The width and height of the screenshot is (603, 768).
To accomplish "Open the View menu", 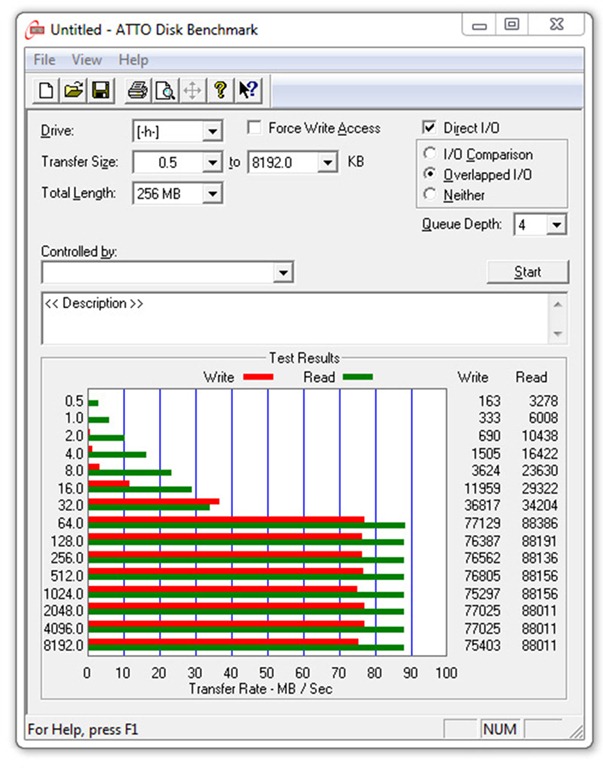I will [87, 60].
